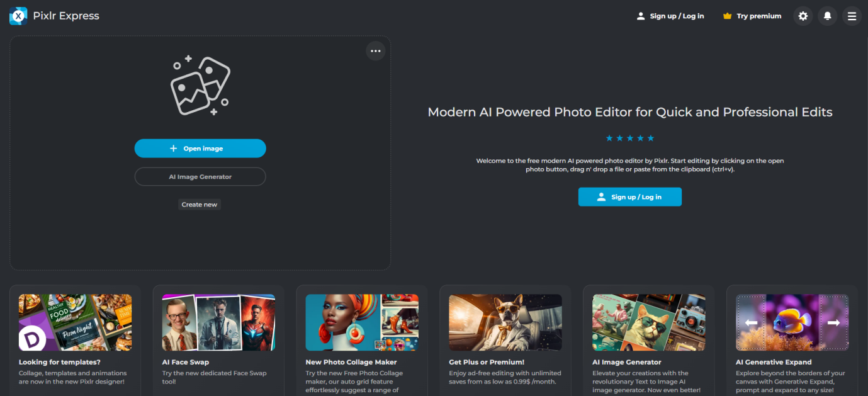Click the Pixlr Express logo icon
Image resolution: width=868 pixels, height=396 pixels.
(x=18, y=16)
